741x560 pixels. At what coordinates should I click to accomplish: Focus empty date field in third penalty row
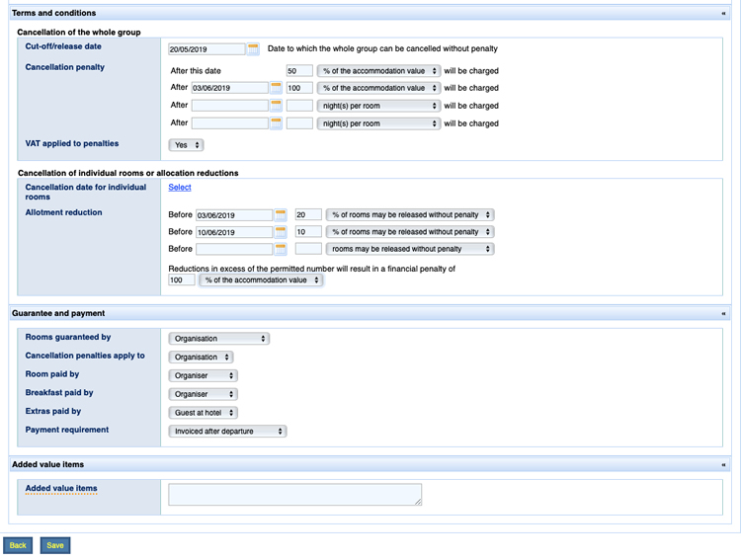[x=229, y=106]
